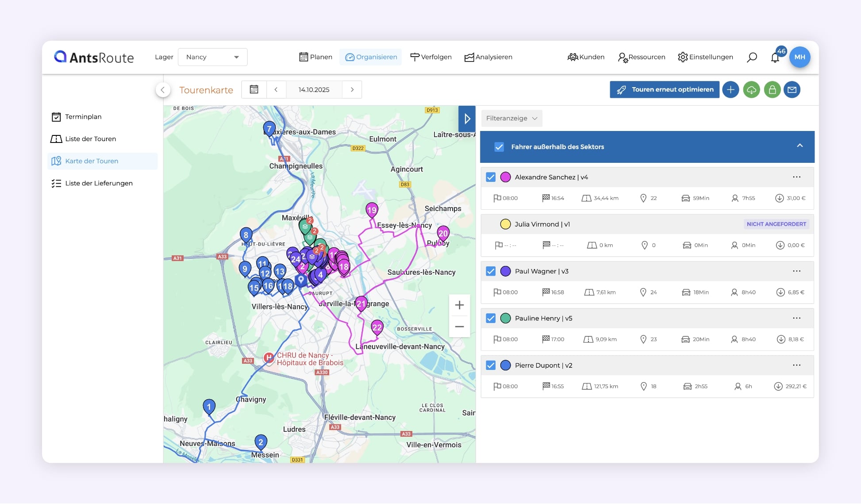This screenshot has width=861, height=504.
Task: Open the notifications bell icon
Action: [x=775, y=58]
